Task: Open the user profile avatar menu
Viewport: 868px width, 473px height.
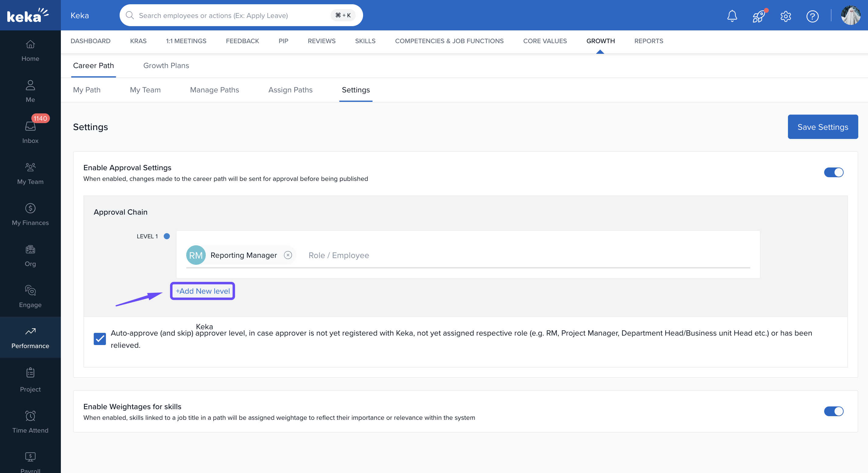Action: coord(850,16)
